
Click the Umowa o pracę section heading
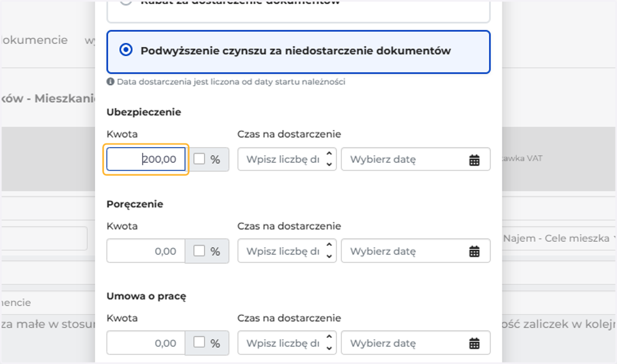[x=147, y=296]
